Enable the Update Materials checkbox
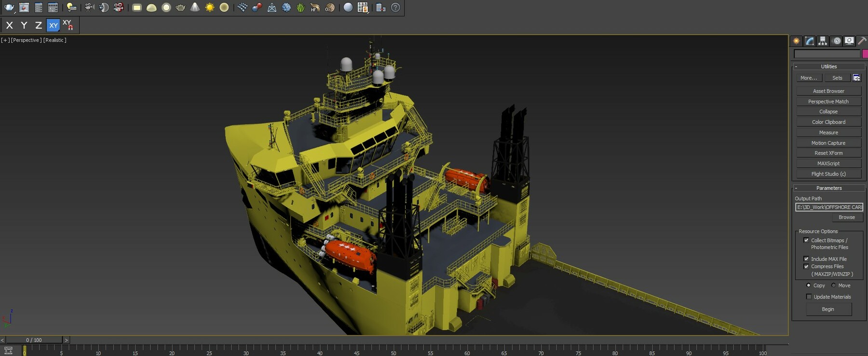This screenshot has height=356, width=868. 809,297
